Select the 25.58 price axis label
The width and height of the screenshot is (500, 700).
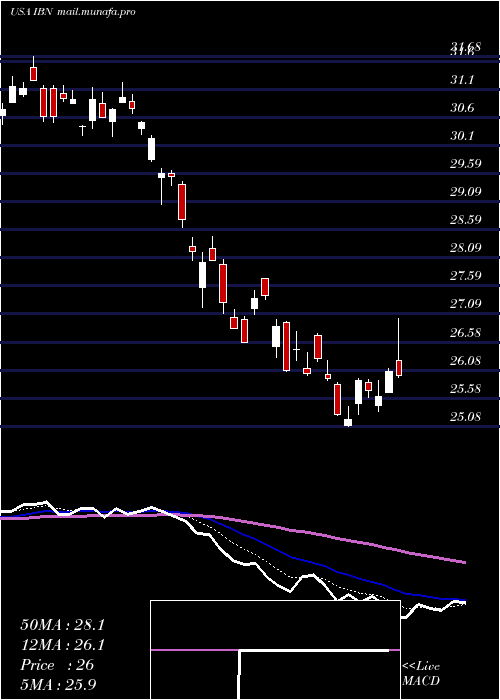click(x=466, y=389)
